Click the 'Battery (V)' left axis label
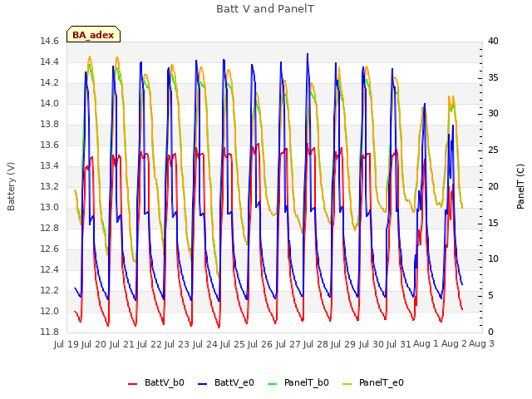Screen dimensions: 532x399 click(x=11, y=186)
